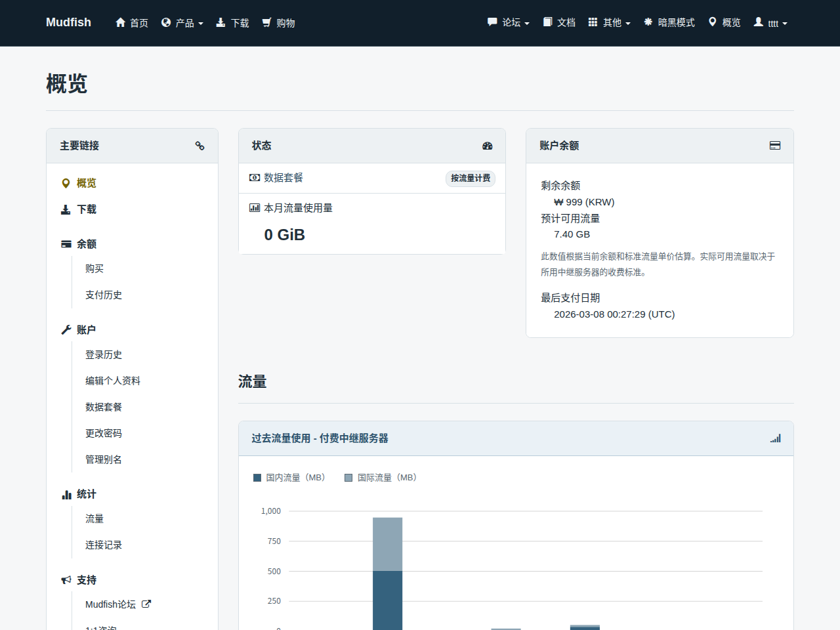Click the map marker icon beside sidebar 概览
Image resolution: width=840 pixels, height=630 pixels.
[x=66, y=183]
